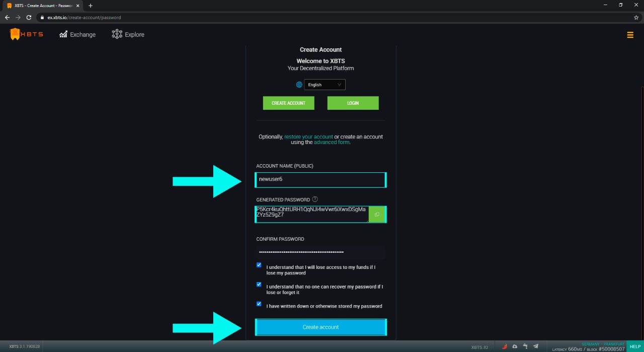Viewport: 644px width, 352px height.
Task: Toggle written down password checkbox
Action: (259, 304)
